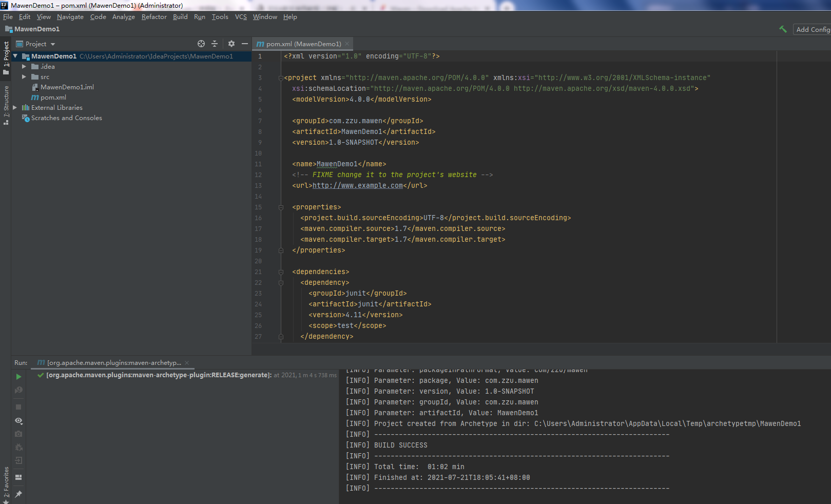Hide the Project tool window
Viewport: 831px width, 504px height.
[245, 44]
